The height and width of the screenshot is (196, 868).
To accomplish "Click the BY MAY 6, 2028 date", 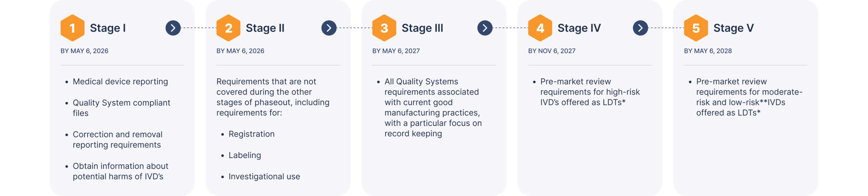I will click(x=708, y=51).
